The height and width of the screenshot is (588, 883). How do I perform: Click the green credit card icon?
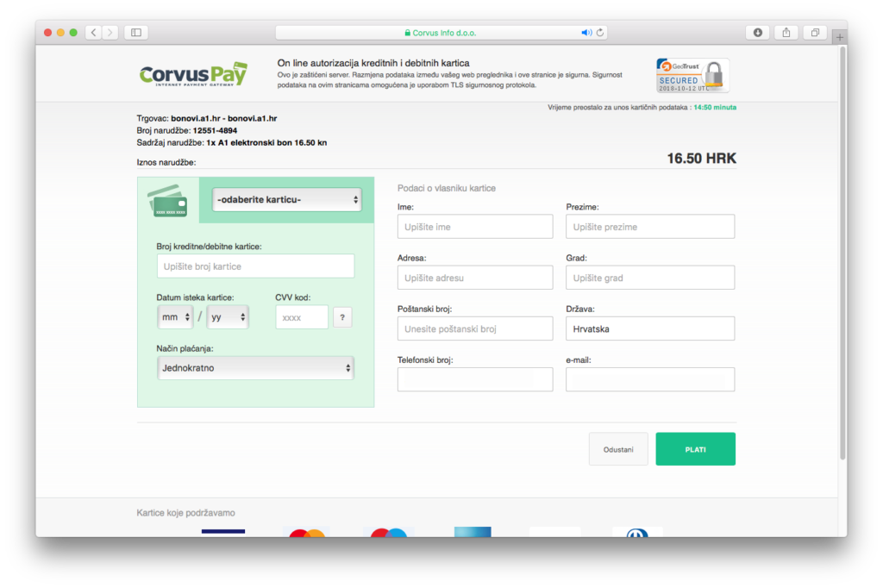tap(167, 201)
